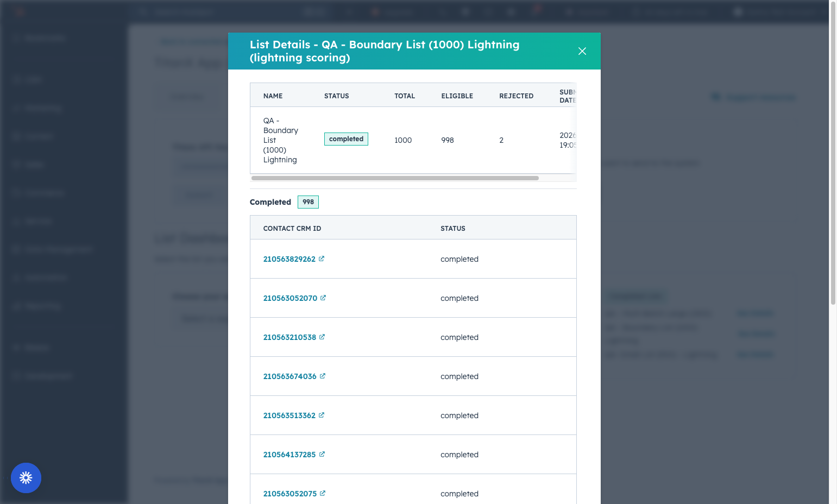Click the page's vertical scrollbar thumb
Image resolution: width=837 pixels, height=504 pixels.
(833, 152)
